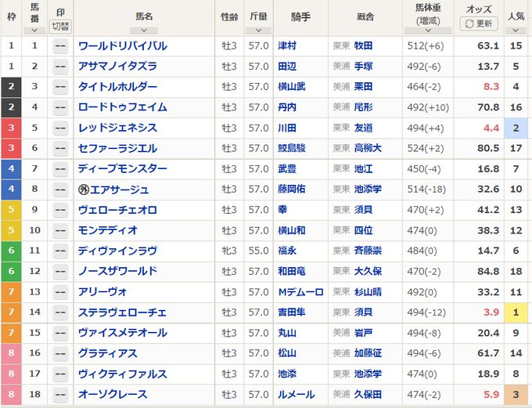Select odds value 3.9 for ステラヴェローチェ

(x=491, y=312)
